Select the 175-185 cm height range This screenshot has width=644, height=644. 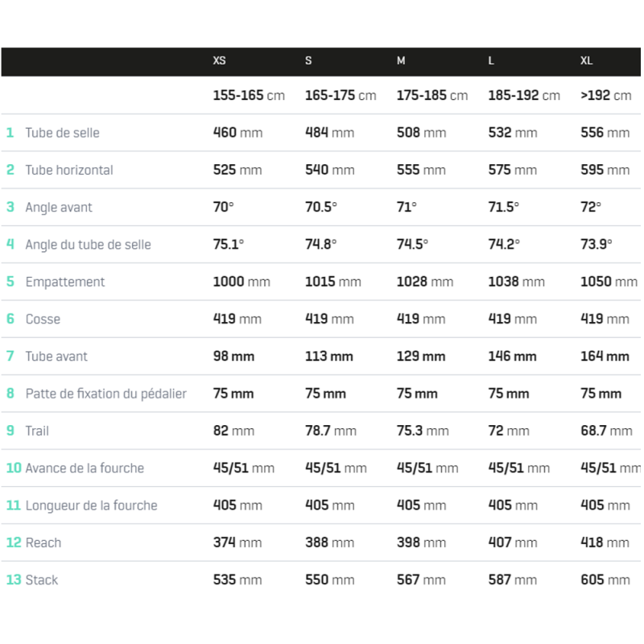point(432,96)
